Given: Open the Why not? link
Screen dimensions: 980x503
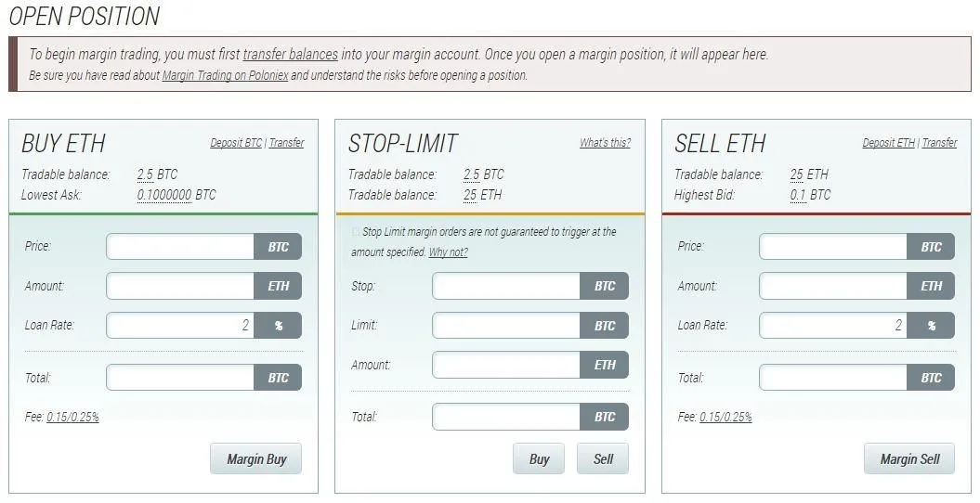Looking at the screenshot, I should pos(448,252).
